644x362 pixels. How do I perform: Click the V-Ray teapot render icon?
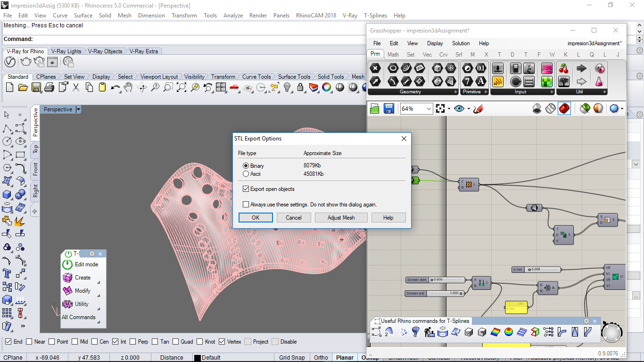[x=25, y=62]
